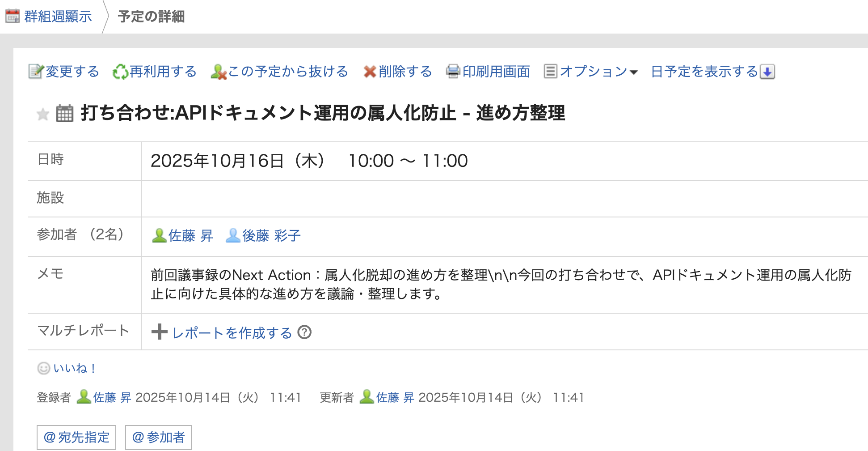
Task: Toggle the いいね！ like smiley
Action: point(43,368)
